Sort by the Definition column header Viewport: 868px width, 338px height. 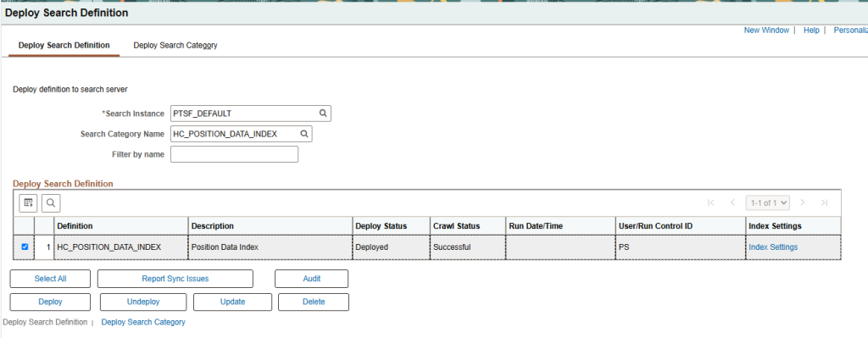(75, 226)
